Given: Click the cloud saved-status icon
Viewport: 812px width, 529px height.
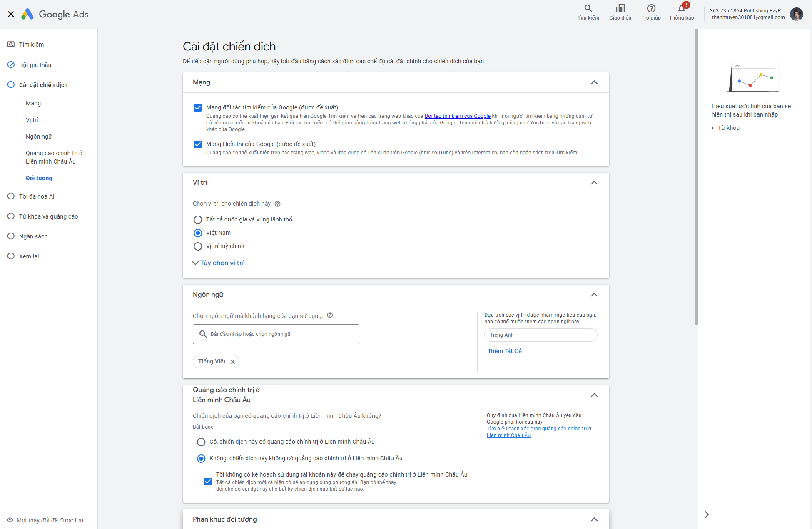Looking at the screenshot, I should pos(10,519).
